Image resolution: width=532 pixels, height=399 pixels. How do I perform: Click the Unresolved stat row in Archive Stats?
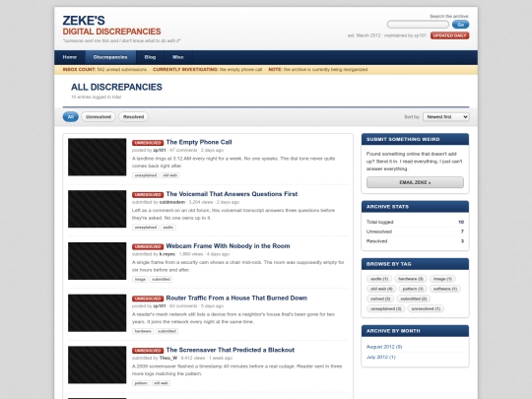[415, 232]
